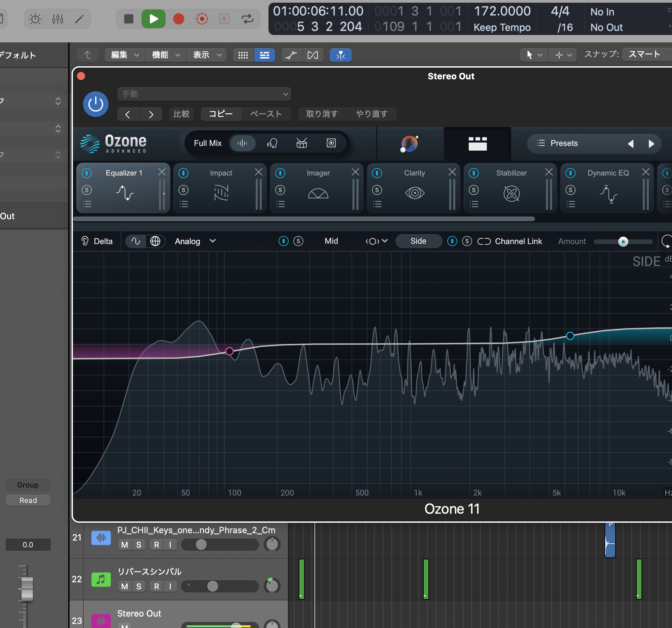
Task: Open the secondary crosshair tool dropdown
Action: [x=563, y=55]
